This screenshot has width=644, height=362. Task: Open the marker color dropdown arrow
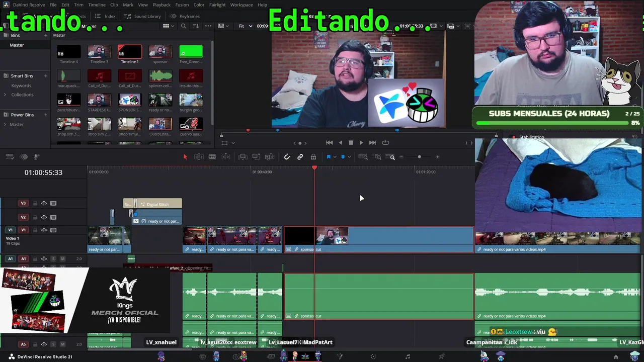(x=349, y=157)
